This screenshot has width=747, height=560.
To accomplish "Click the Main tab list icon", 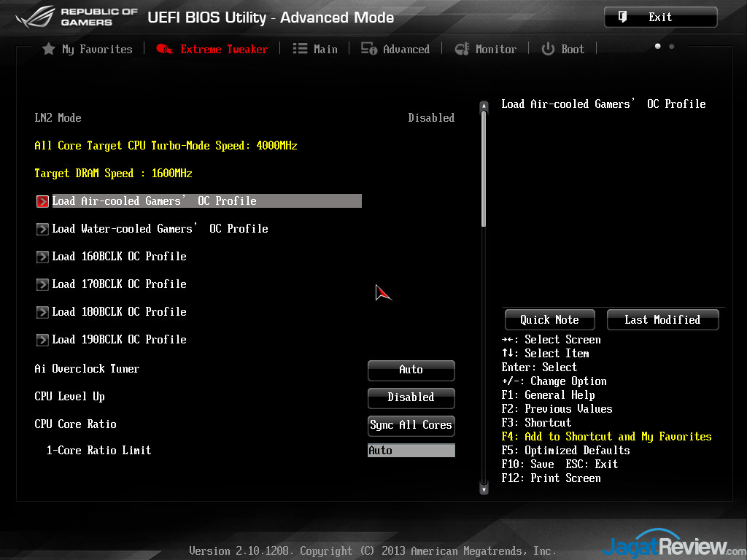I will point(300,49).
